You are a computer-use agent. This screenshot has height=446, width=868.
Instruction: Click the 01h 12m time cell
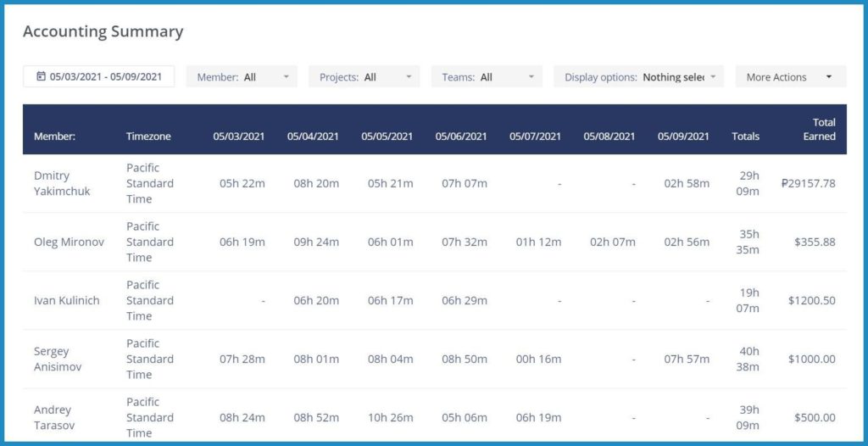(538, 243)
